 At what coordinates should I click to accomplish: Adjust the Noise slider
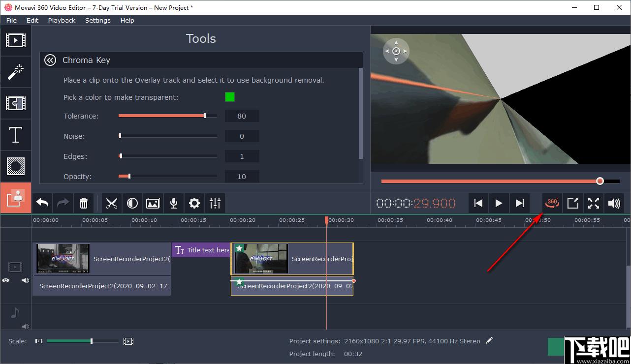pos(168,136)
